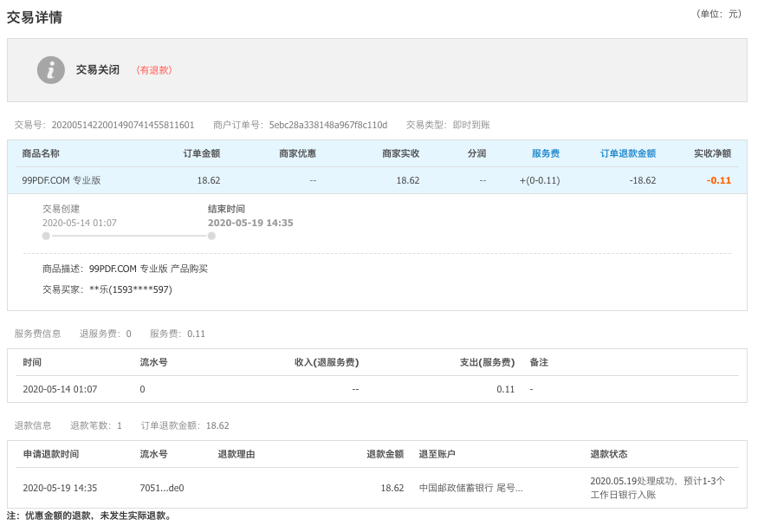Click the creation time 2020-05-14 01:07 under 交易创建

(x=80, y=223)
